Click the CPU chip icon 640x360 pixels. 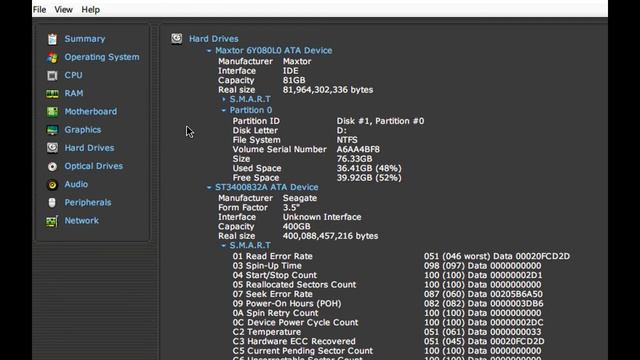pyautogui.click(x=52, y=76)
